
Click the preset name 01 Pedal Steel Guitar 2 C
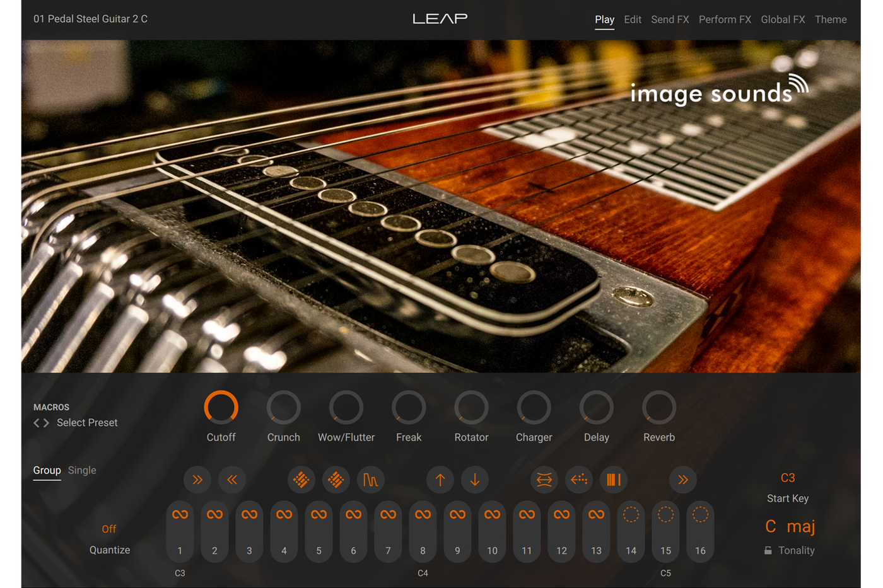[90, 19]
